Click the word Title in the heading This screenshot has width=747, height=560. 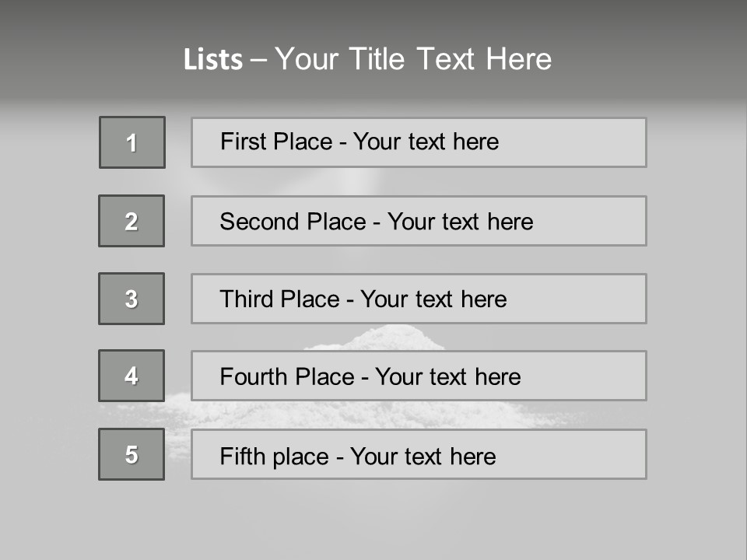click(x=377, y=59)
